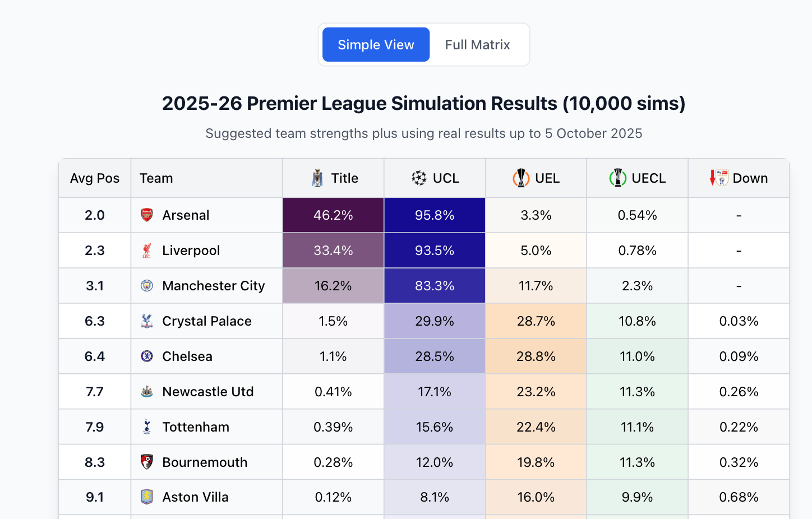Click the Crystal Palace eagle crest
Image resolution: width=812 pixels, height=519 pixels.
pyautogui.click(x=147, y=321)
